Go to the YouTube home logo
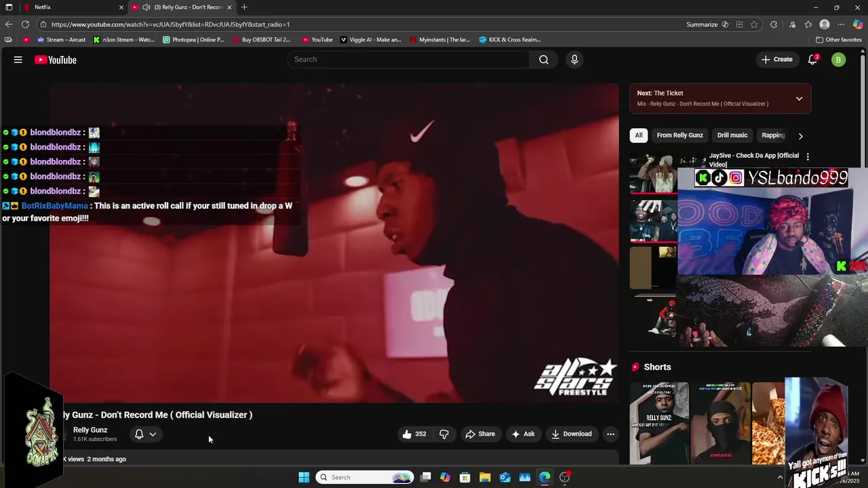Image resolution: width=868 pixels, height=488 pixels. [x=56, y=60]
